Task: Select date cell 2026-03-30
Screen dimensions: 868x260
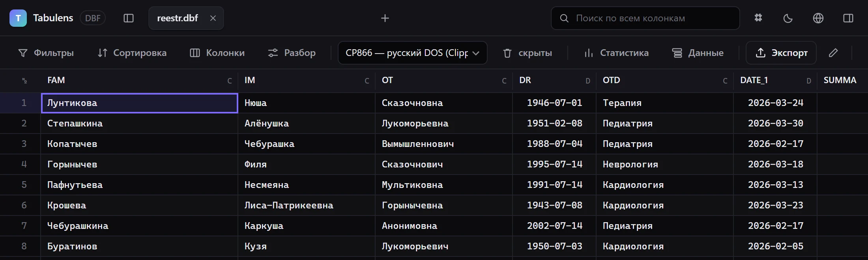Action: [x=775, y=123]
